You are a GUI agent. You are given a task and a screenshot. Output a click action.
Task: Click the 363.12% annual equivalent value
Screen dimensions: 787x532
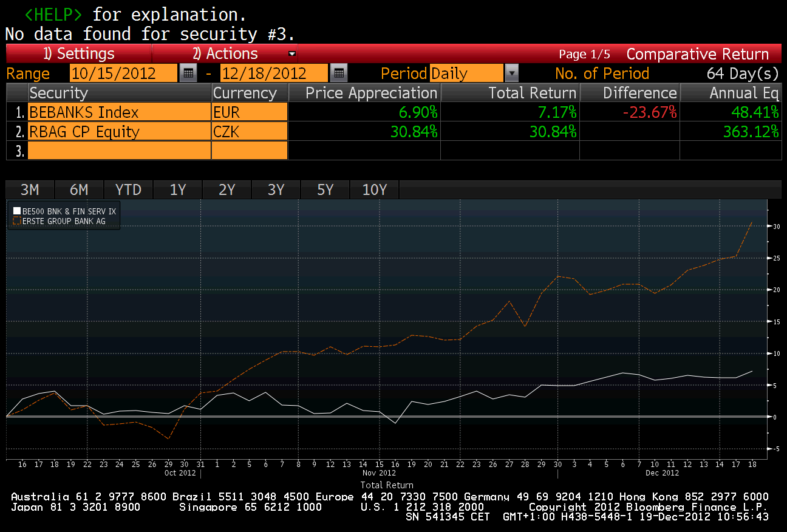(x=751, y=132)
